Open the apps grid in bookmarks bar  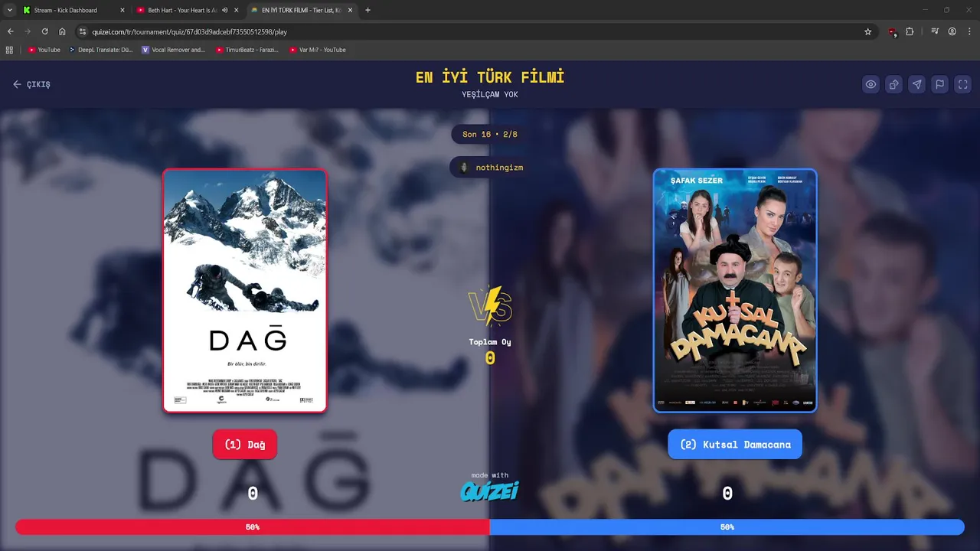coord(9,50)
